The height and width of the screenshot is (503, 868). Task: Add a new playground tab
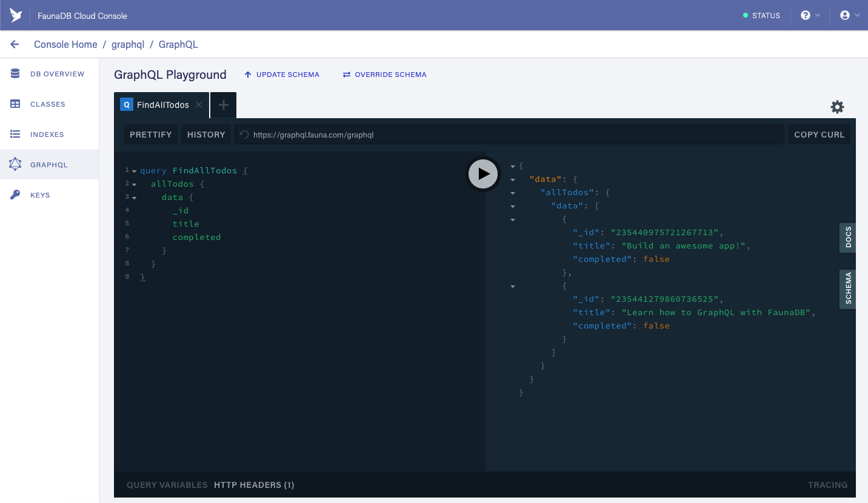[223, 105]
